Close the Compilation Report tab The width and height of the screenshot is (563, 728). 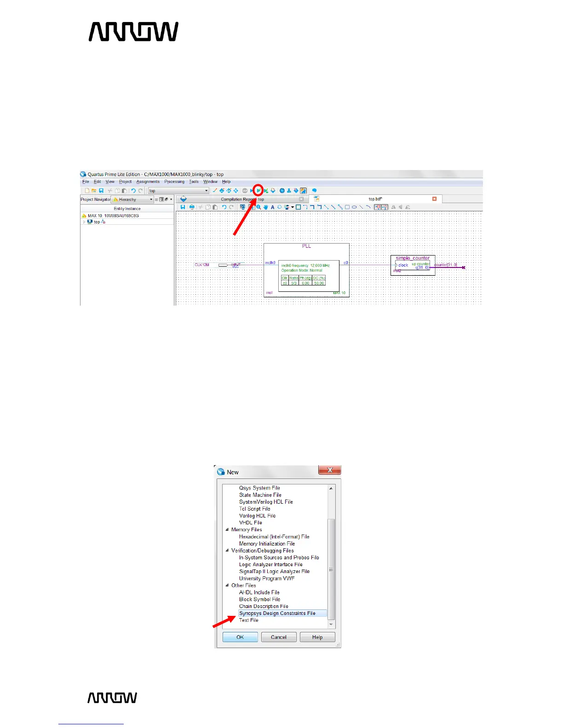pyautogui.click(x=301, y=199)
